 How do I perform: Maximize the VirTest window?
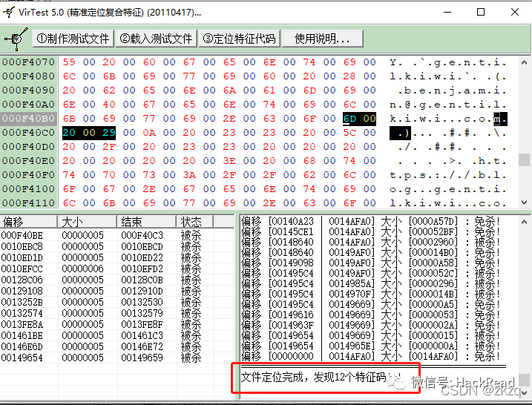[481, 12]
